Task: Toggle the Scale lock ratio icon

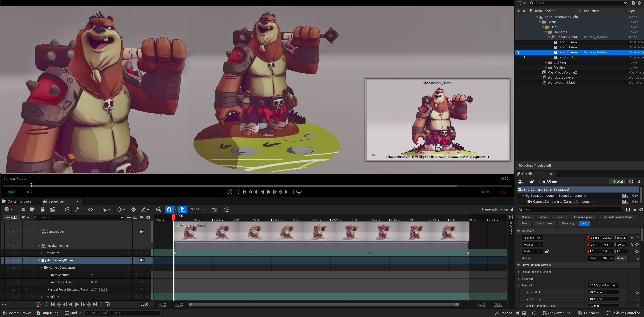Action: (x=547, y=251)
